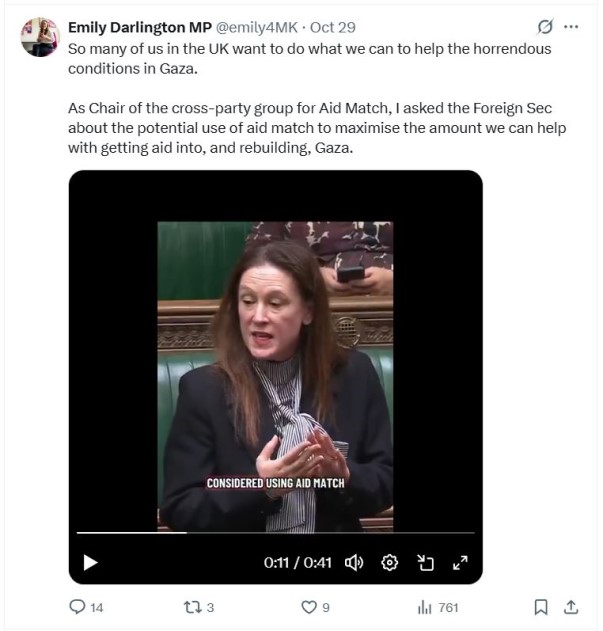Viewport: 603px width, 631px height.
Task: Click the Grok explain-this-post icon
Action: [545, 27]
